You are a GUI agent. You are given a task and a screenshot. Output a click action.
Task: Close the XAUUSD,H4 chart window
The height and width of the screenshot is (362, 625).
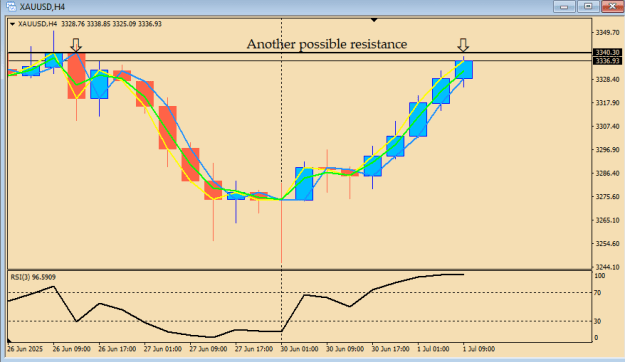click(612, 6)
